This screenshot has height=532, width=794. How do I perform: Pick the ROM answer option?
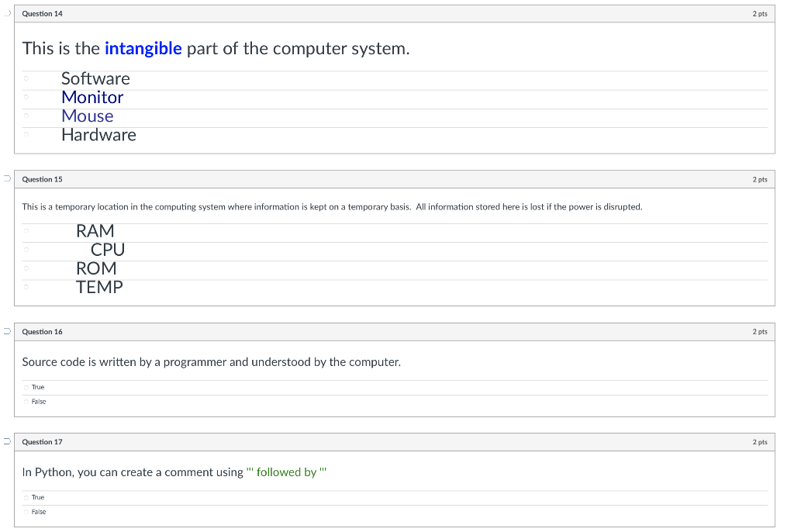(26, 268)
